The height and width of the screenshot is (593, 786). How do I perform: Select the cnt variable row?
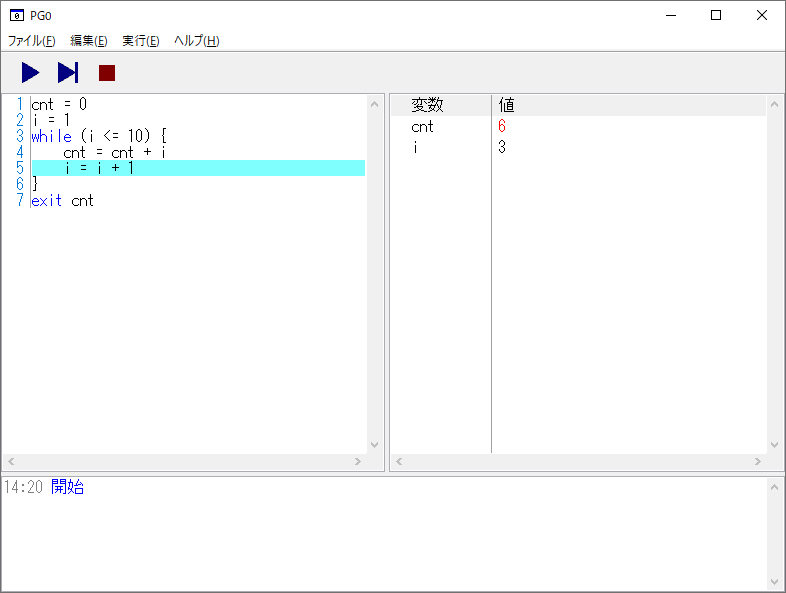(x=578, y=126)
